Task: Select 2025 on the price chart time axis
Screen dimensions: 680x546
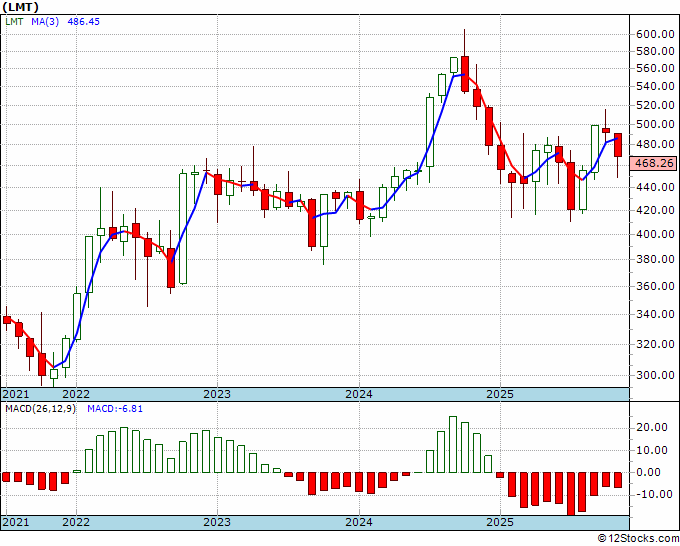Action: click(x=500, y=394)
